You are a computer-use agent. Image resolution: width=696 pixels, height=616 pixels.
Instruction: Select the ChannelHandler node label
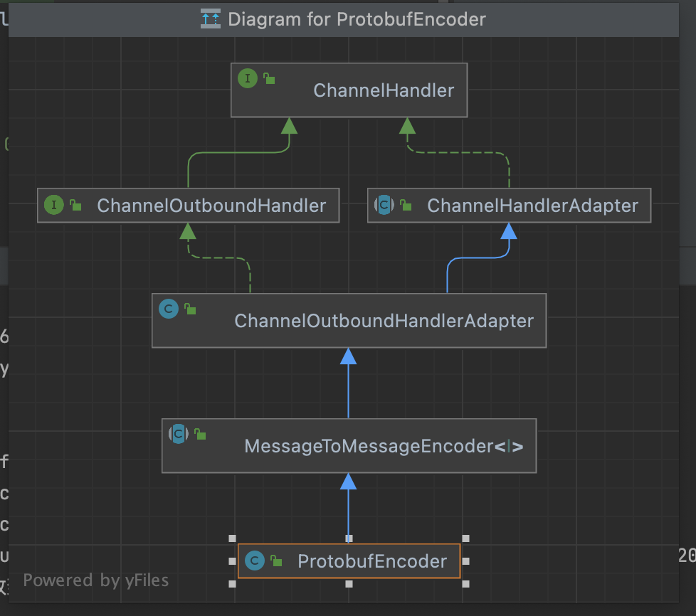coord(384,90)
